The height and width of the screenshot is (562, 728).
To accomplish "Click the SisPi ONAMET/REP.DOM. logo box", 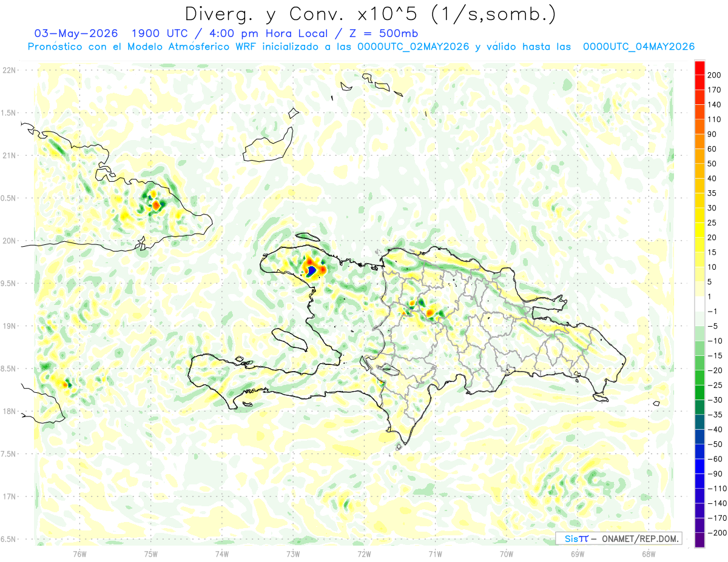I will 618,538.
